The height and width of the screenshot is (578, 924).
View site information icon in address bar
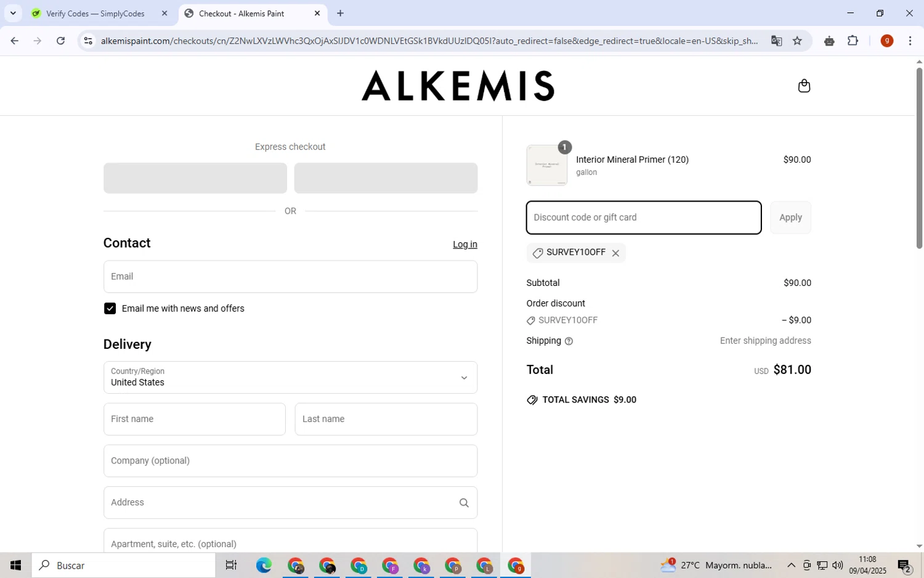(x=88, y=41)
